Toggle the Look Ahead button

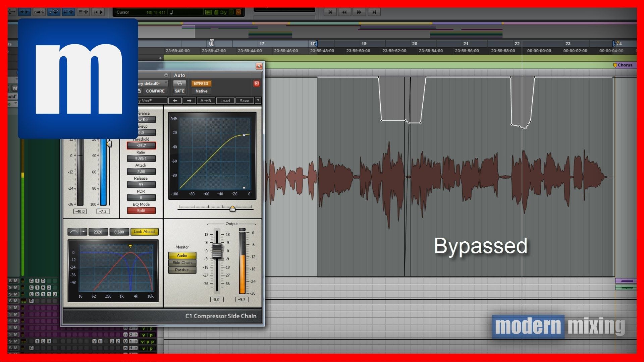[x=144, y=232]
